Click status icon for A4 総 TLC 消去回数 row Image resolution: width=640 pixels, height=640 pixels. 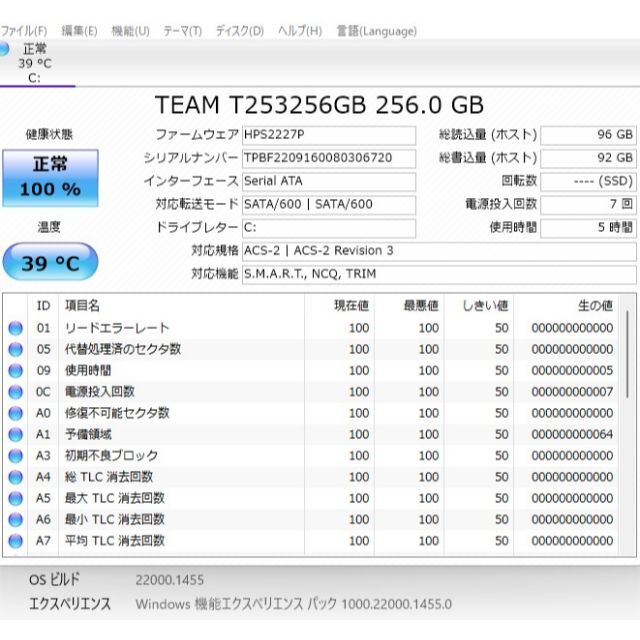pyautogui.click(x=16, y=477)
